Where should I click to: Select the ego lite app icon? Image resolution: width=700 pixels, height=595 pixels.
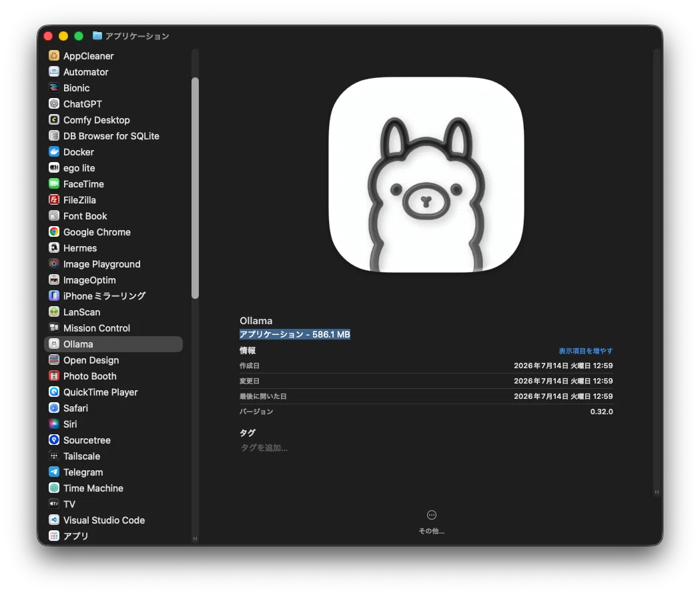pyautogui.click(x=54, y=168)
